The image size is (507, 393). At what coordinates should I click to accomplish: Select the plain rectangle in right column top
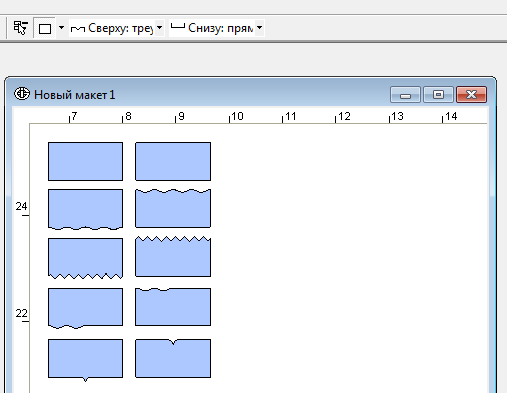coord(173,162)
